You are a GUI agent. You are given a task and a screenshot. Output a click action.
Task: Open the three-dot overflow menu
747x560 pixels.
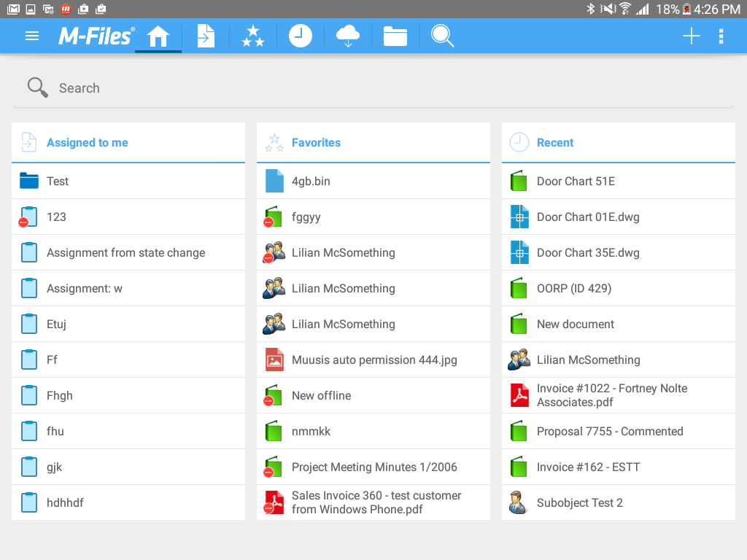(x=721, y=36)
